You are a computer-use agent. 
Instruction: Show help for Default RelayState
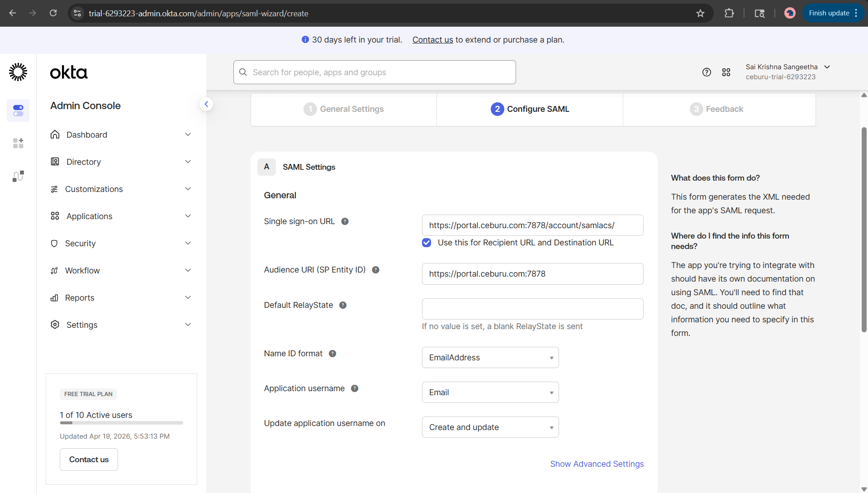click(343, 305)
